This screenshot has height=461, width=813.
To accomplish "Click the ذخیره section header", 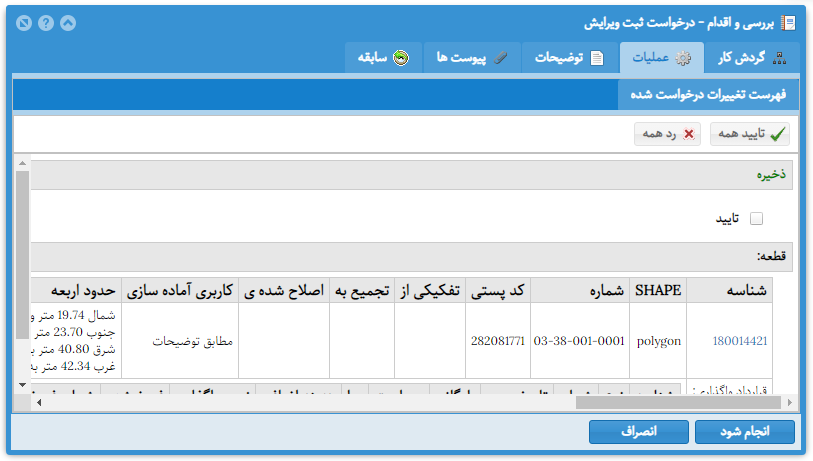I will pyautogui.click(x=412, y=175).
